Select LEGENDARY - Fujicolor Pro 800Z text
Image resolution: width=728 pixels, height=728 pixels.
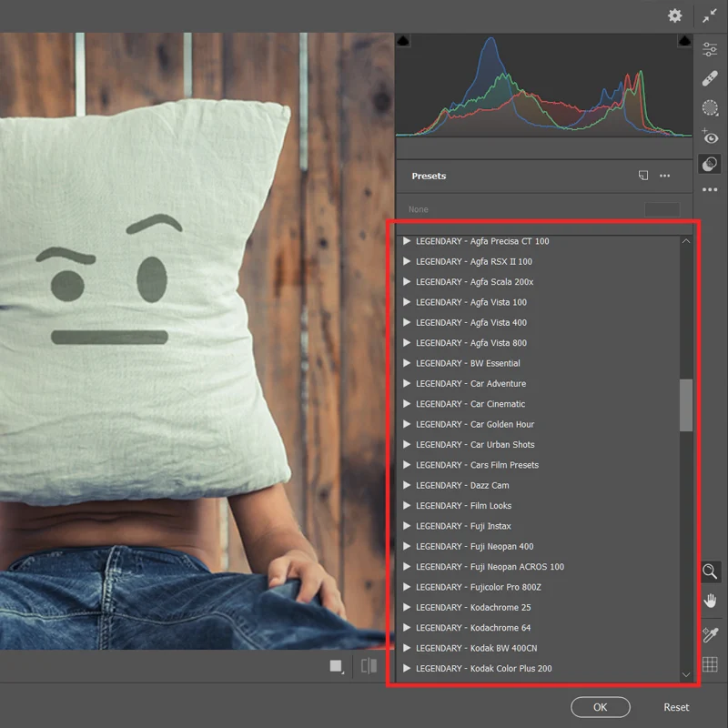point(479,587)
